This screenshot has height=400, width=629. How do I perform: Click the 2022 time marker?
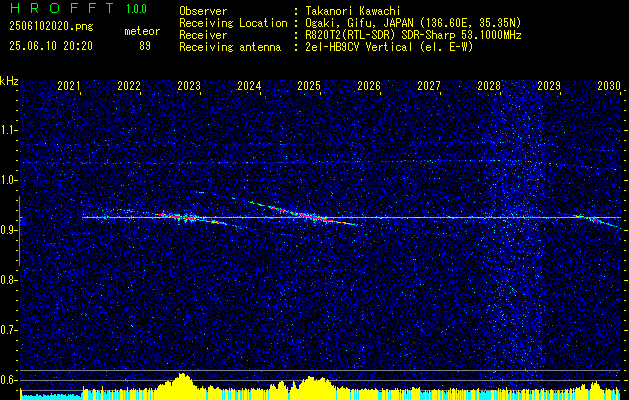(129, 85)
